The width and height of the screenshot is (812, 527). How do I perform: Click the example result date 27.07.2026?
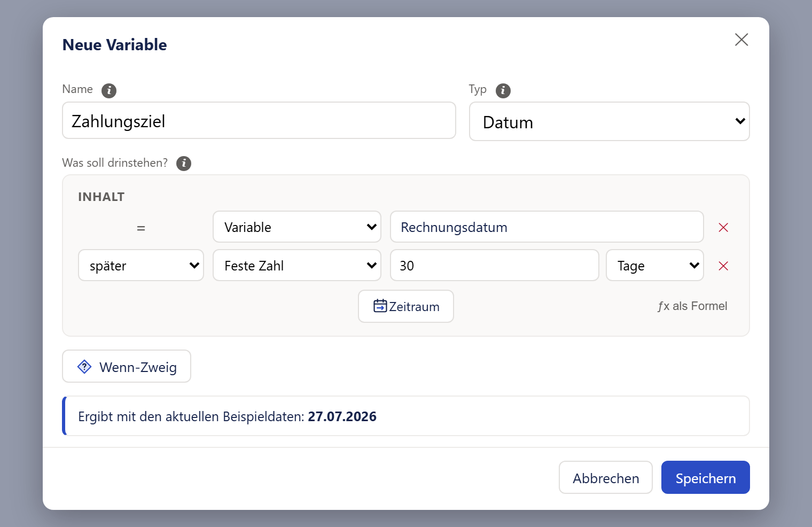point(342,416)
